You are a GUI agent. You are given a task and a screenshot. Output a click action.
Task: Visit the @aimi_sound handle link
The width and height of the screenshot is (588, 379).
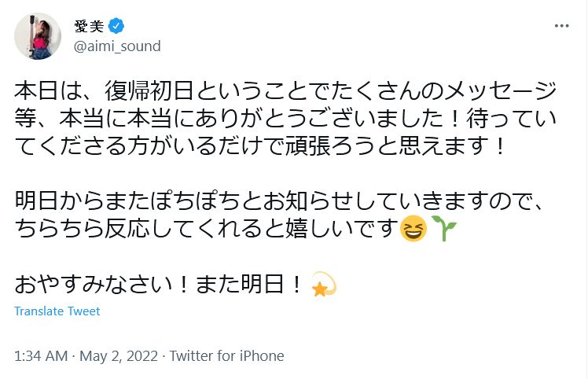116,46
